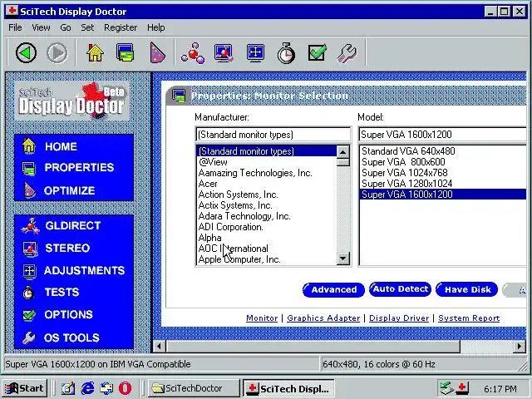The height and width of the screenshot is (399, 532).
Task: Select AOC International manufacturer
Action: pos(267,249)
